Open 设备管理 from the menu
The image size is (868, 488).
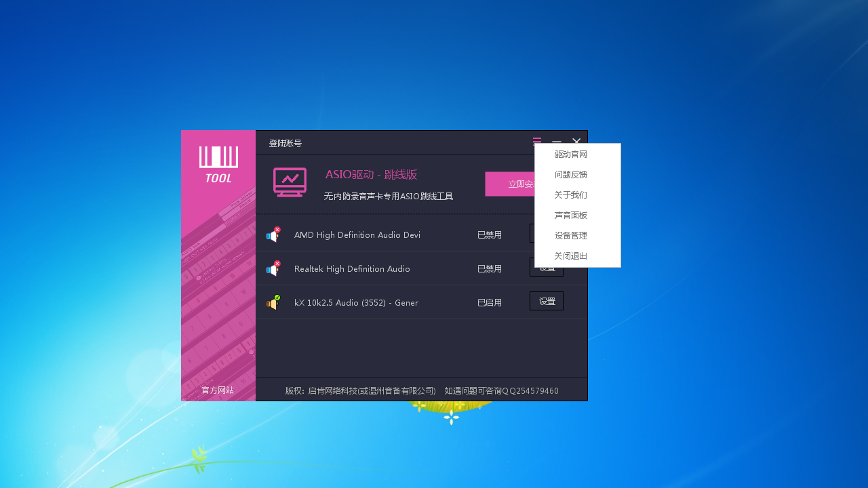pos(571,235)
